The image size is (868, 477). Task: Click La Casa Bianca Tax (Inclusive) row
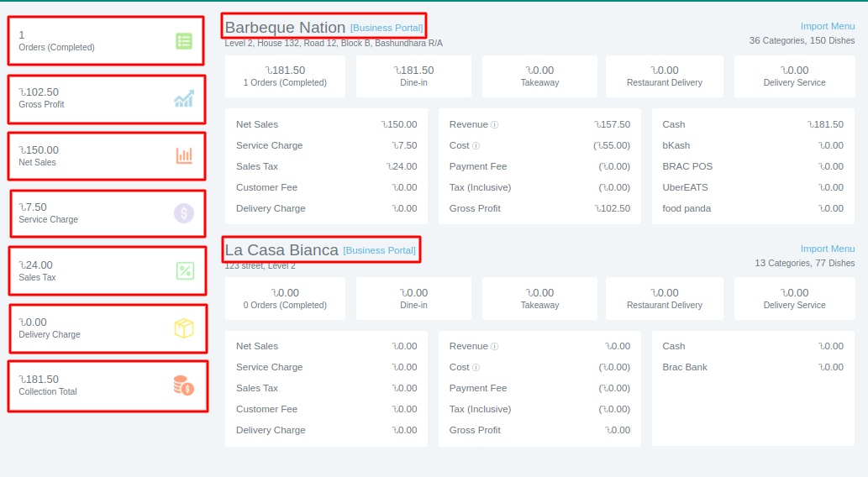(539, 410)
